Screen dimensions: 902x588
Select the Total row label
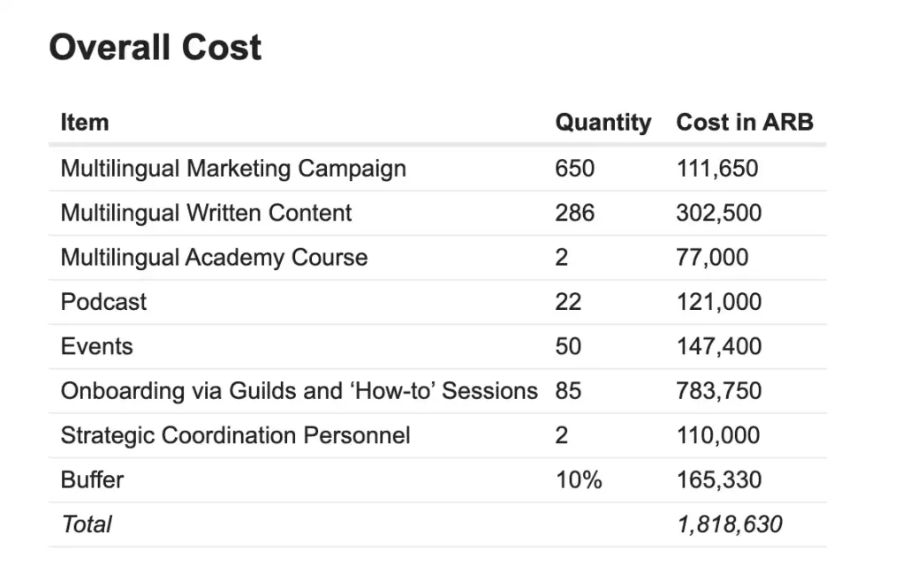pos(87,524)
